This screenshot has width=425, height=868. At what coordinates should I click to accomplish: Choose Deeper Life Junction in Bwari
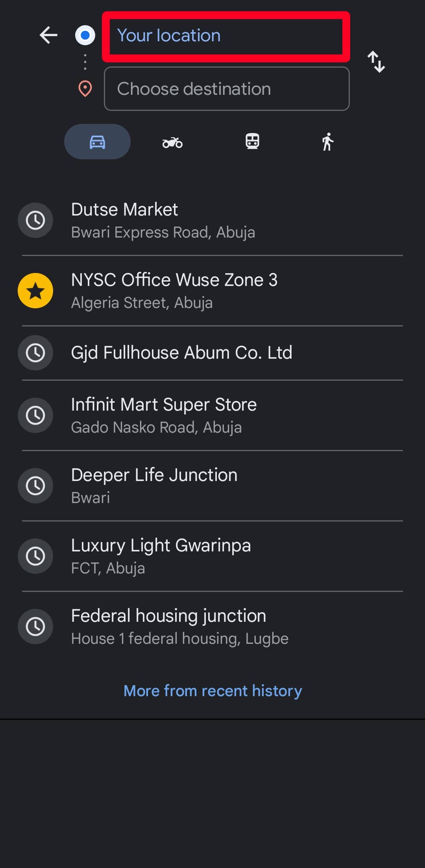(x=213, y=486)
